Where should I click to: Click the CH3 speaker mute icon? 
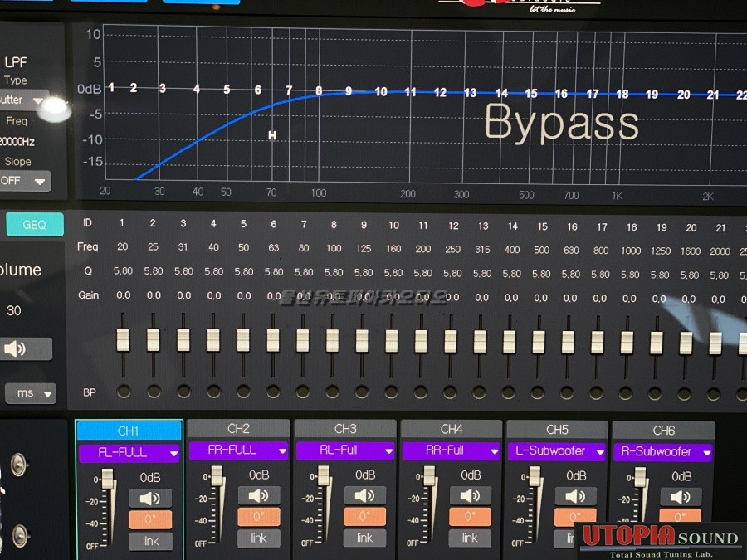[x=364, y=495]
